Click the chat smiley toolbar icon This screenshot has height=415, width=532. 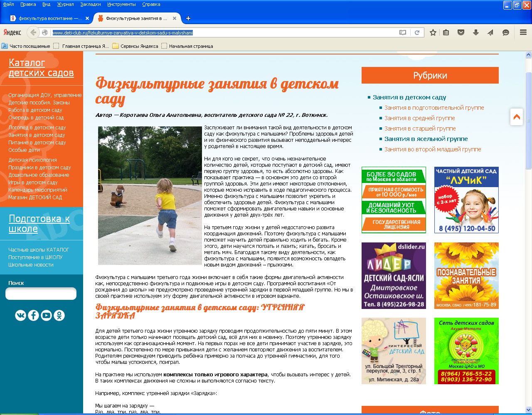(x=506, y=32)
